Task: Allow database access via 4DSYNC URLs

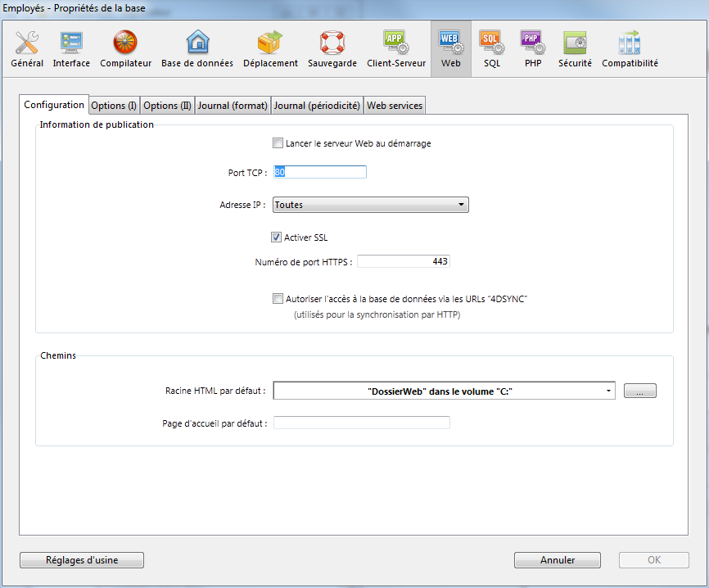Action: coord(278,299)
